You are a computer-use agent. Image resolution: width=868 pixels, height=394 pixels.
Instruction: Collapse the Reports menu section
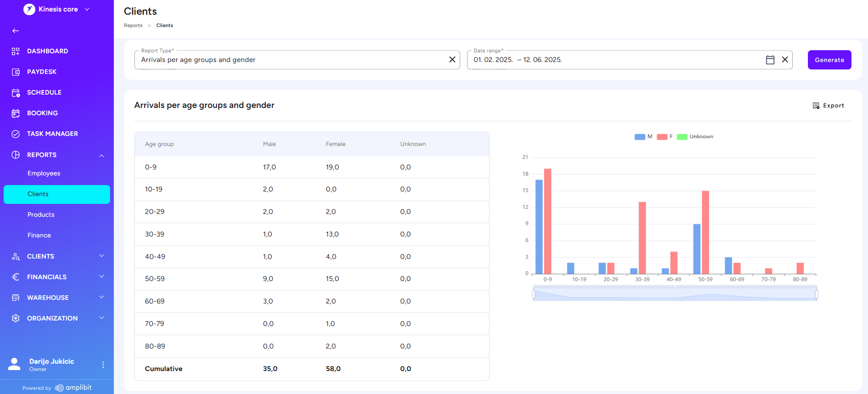(101, 155)
